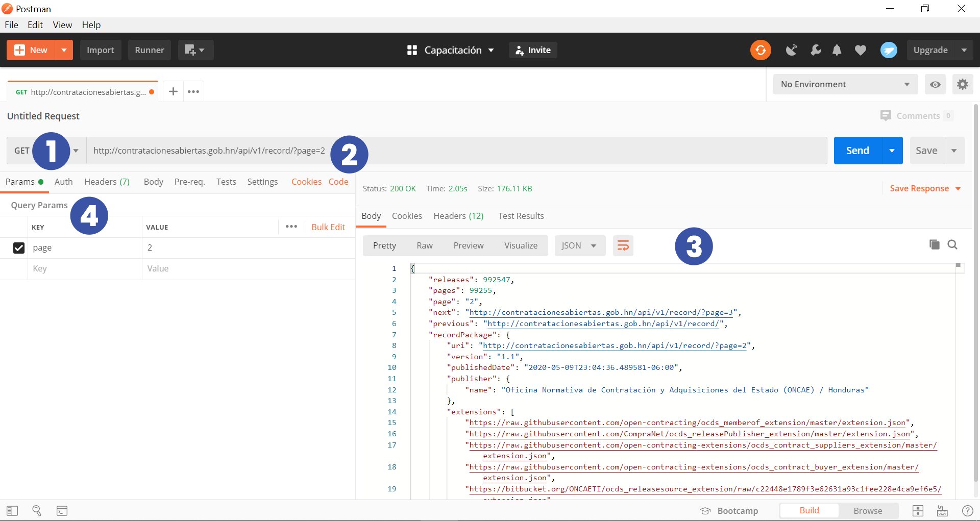The height and width of the screenshot is (521, 980).
Task: Open the File menu
Action: [11, 25]
